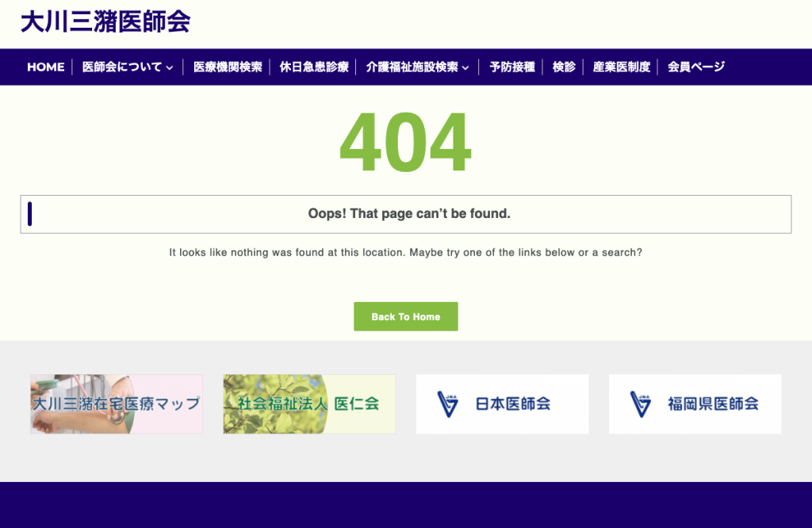Go to HOME in navigation bar
Image resolution: width=812 pixels, height=528 pixels.
click(x=46, y=67)
